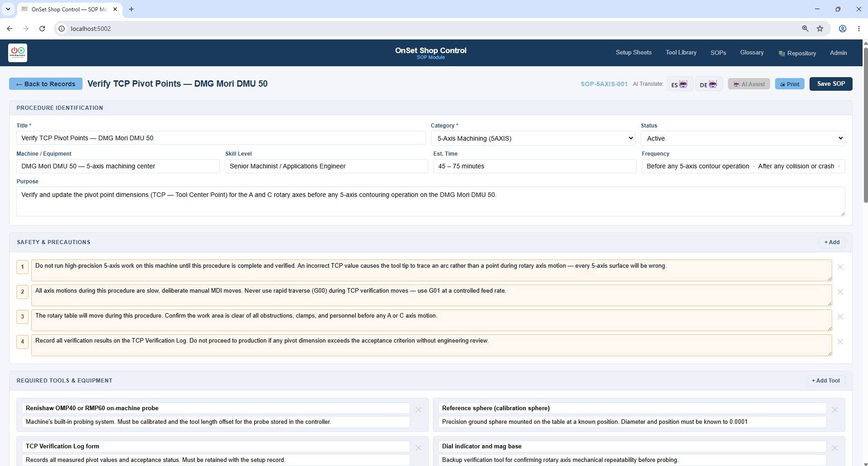
Task: Reload the page using the refresh icon
Action: (x=42, y=29)
